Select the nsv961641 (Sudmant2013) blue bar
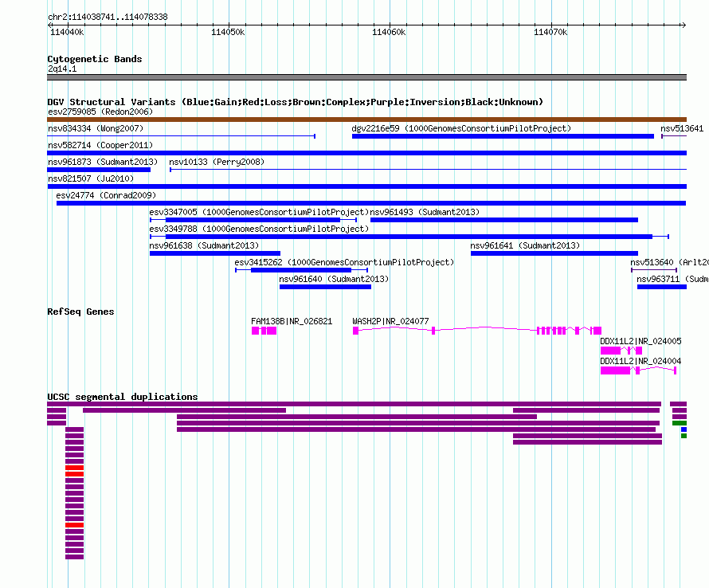 (x=554, y=253)
